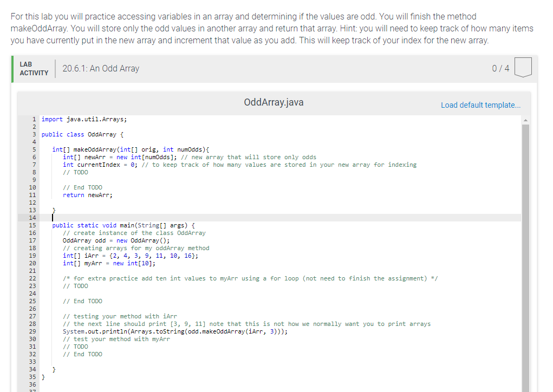Click the makeOddArray method signature line
553x392 pixels.
click(131, 149)
